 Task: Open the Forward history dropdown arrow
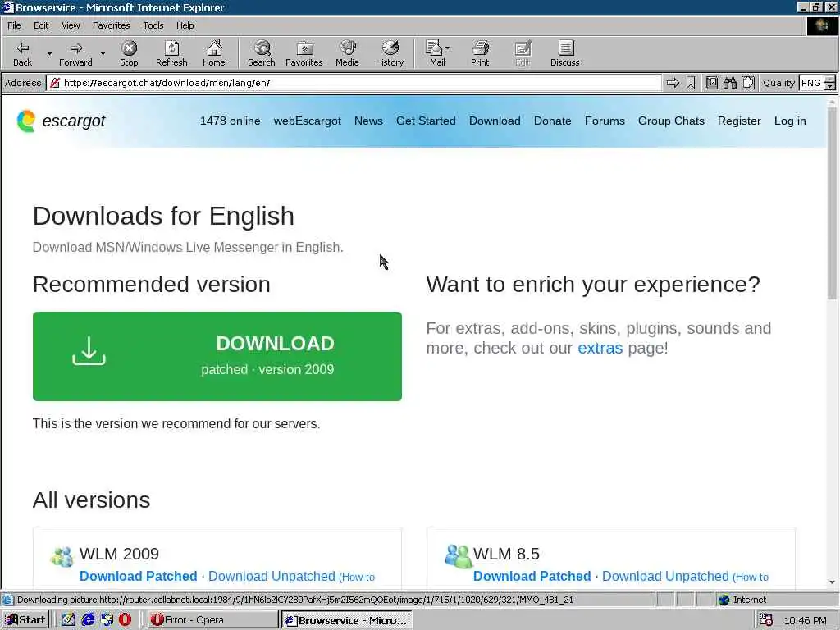[x=103, y=53]
